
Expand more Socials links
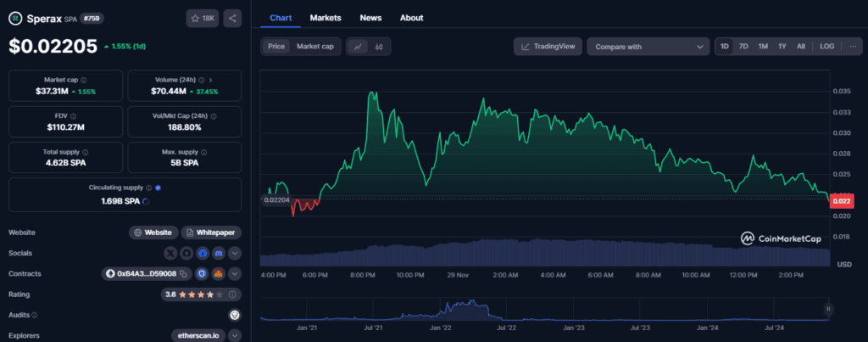pos(235,253)
